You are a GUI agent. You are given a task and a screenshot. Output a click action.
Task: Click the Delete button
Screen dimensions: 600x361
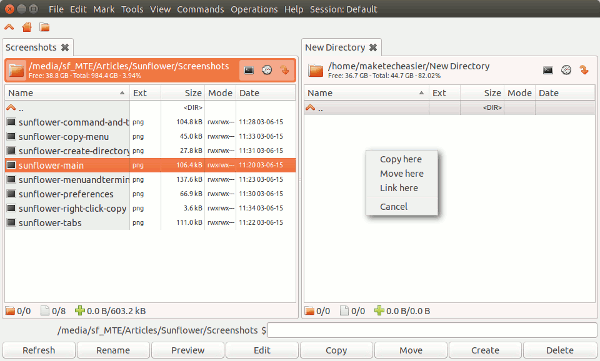559,350
